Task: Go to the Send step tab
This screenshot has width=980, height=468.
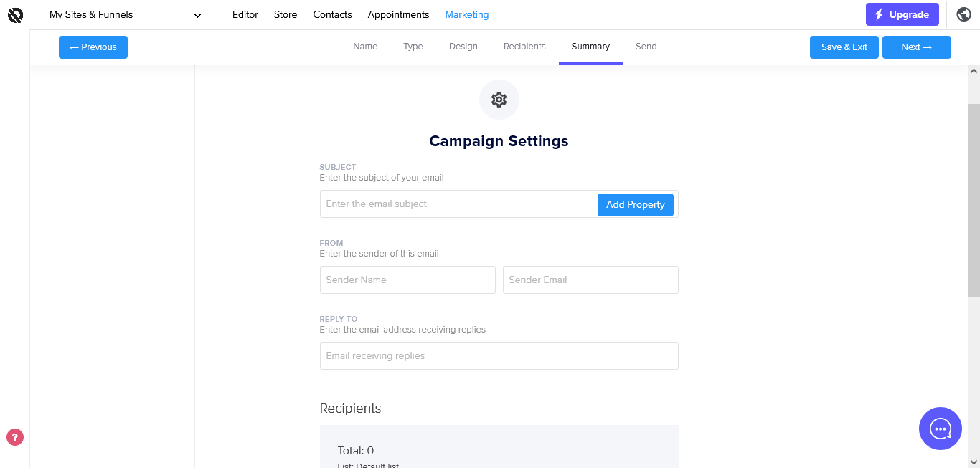Action: [646, 47]
